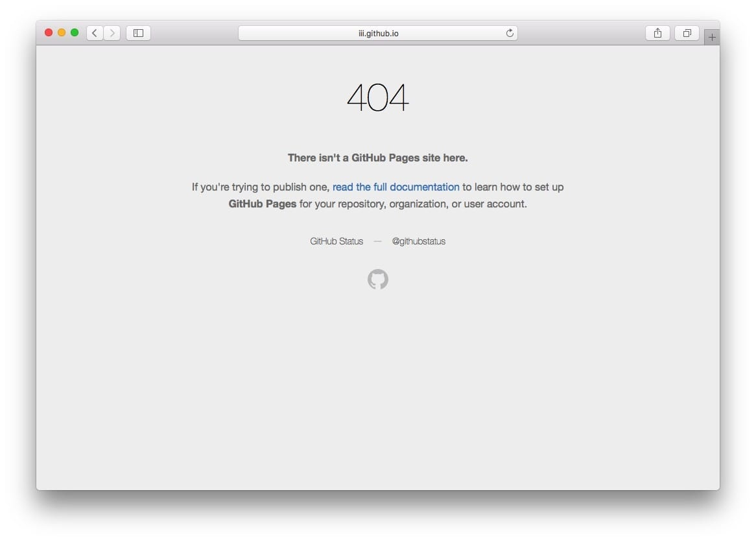Open the Share menu icon
The height and width of the screenshot is (542, 756).
click(657, 33)
